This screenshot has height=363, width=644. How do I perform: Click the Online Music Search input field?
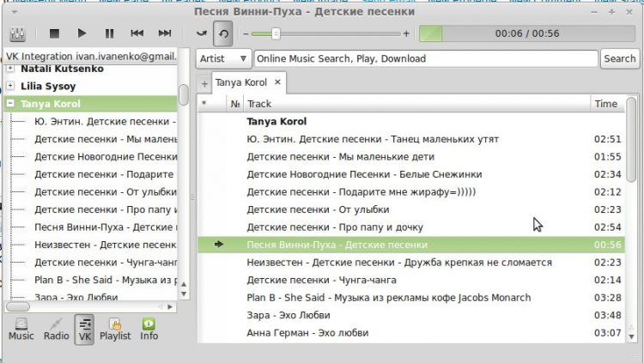coord(425,58)
